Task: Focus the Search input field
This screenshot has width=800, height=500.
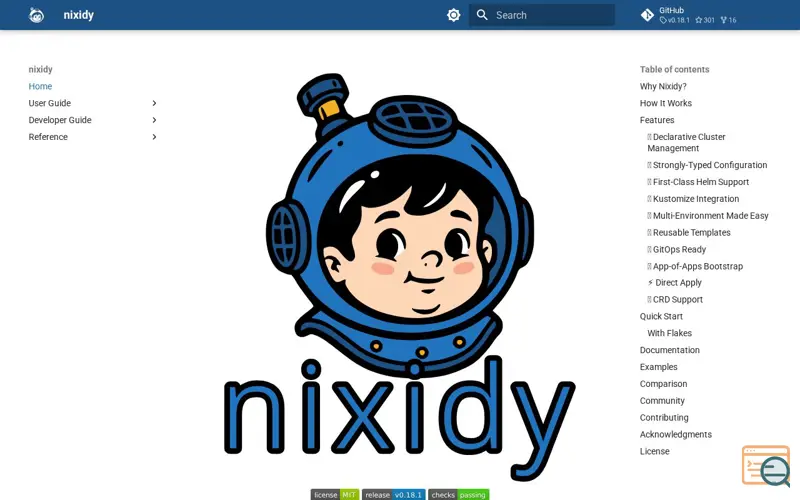Action: (x=542, y=15)
